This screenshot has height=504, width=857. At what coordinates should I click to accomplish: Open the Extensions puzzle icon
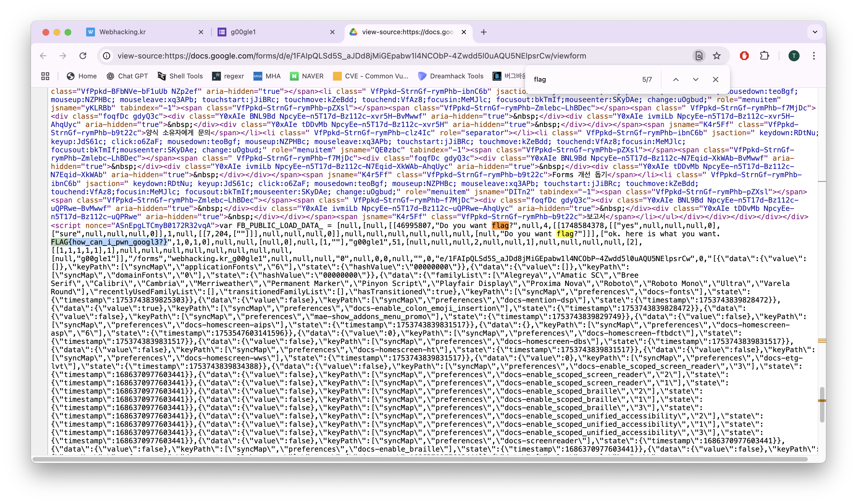pyautogui.click(x=764, y=56)
